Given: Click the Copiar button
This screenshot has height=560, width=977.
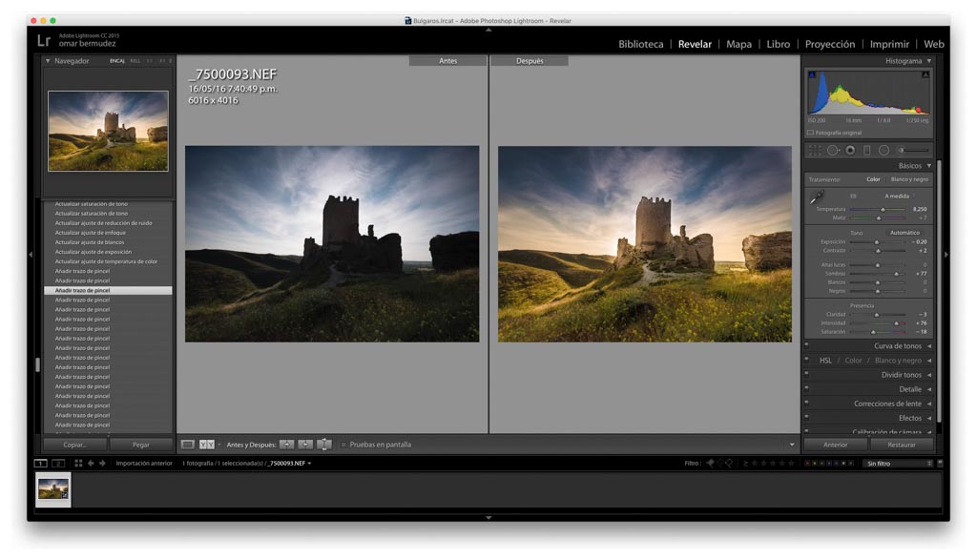Looking at the screenshot, I should (74, 445).
